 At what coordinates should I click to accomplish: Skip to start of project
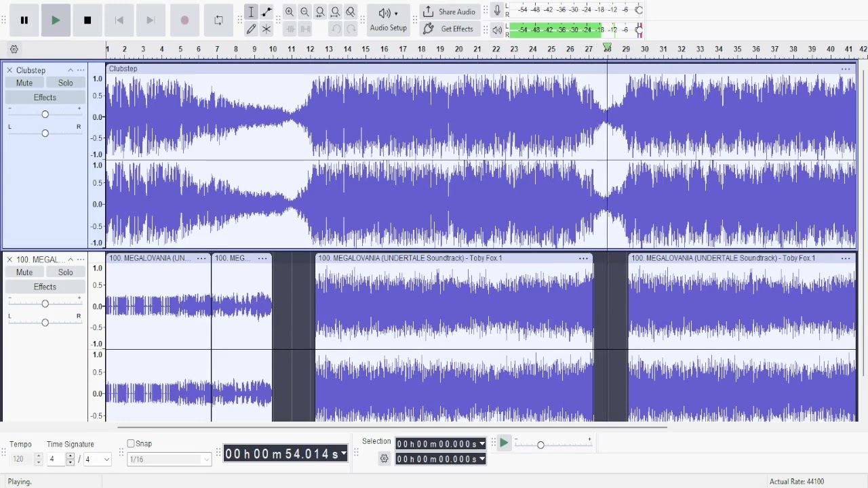pos(119,20)
